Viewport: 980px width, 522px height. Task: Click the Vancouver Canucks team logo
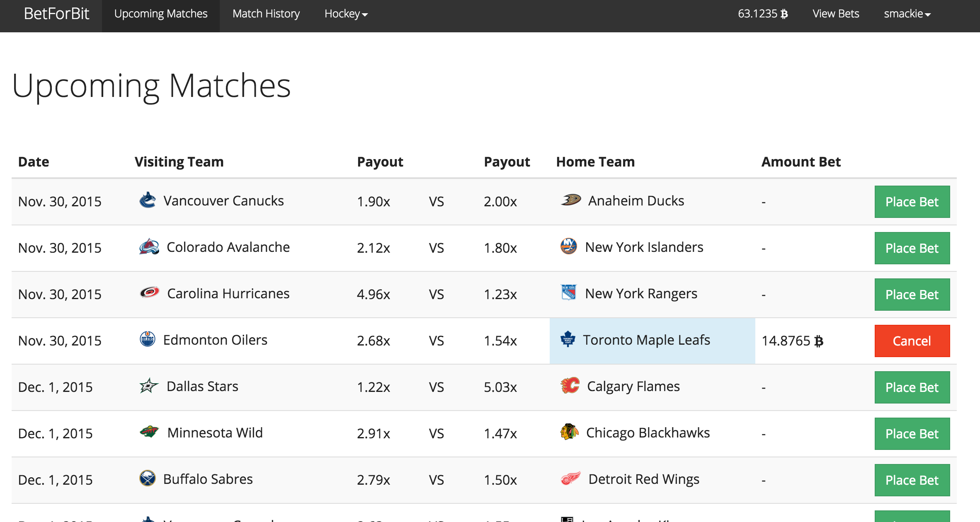147,201
